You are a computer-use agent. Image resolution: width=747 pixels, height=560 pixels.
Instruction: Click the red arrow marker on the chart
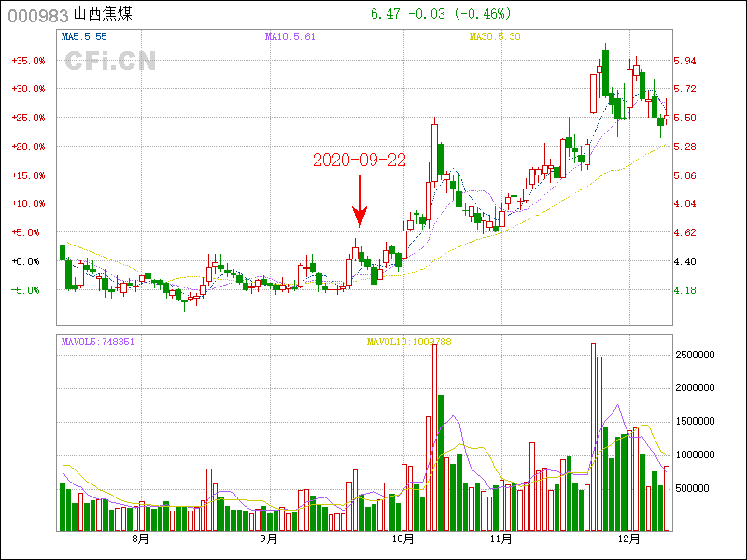[359, 203]
